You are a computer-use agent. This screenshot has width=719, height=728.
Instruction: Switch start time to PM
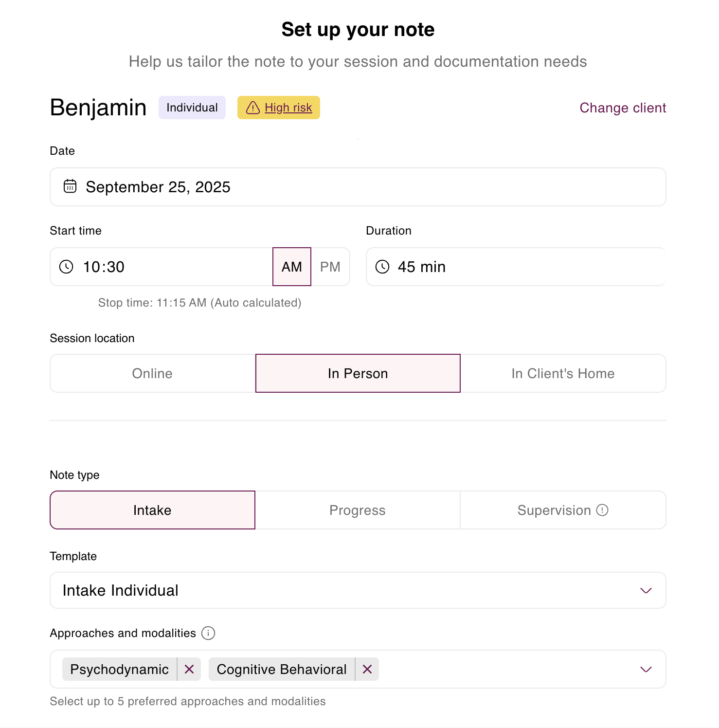pos(330,267)
